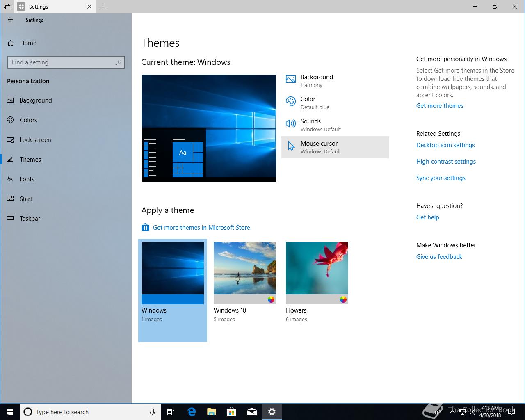Click the Find a setting search box
The image size is (525, 420).
coord(66,62)
